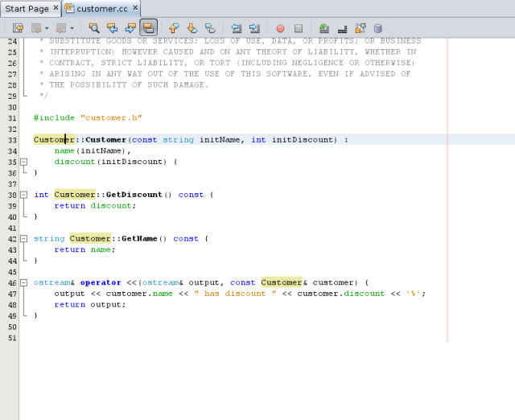Start macro recording with red circle
The height and width of the screenshot is (420, 515).
[280, 29]
